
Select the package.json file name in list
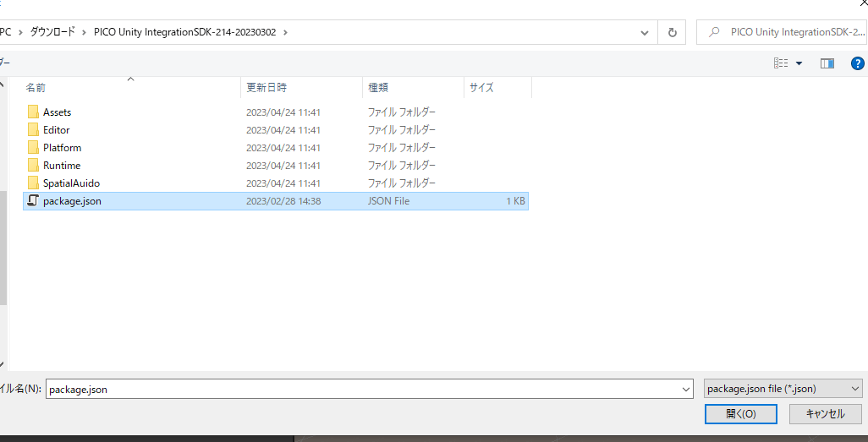pyautogui.click(x=72, y=201)
